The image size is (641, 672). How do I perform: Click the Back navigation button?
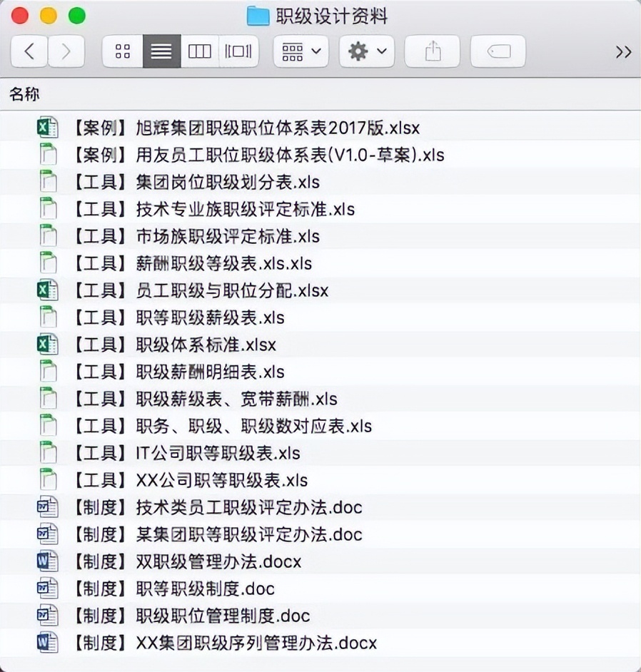tap(29, 51)
